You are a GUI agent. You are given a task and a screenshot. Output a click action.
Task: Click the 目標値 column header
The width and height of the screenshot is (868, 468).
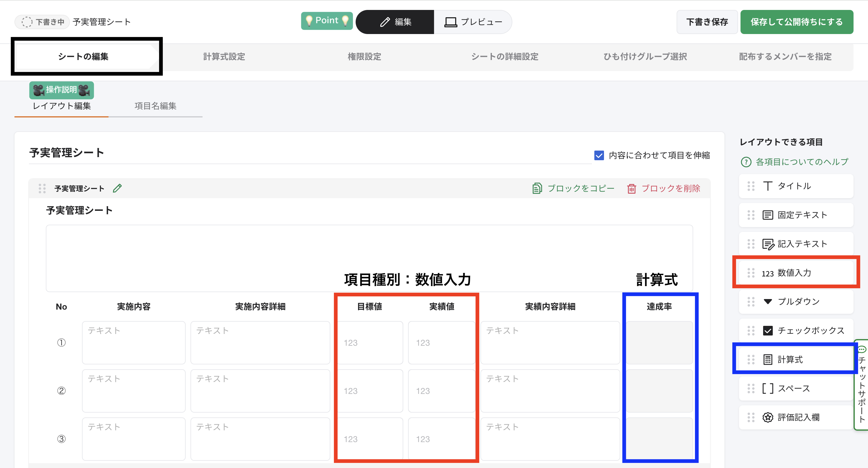[370, 307]
